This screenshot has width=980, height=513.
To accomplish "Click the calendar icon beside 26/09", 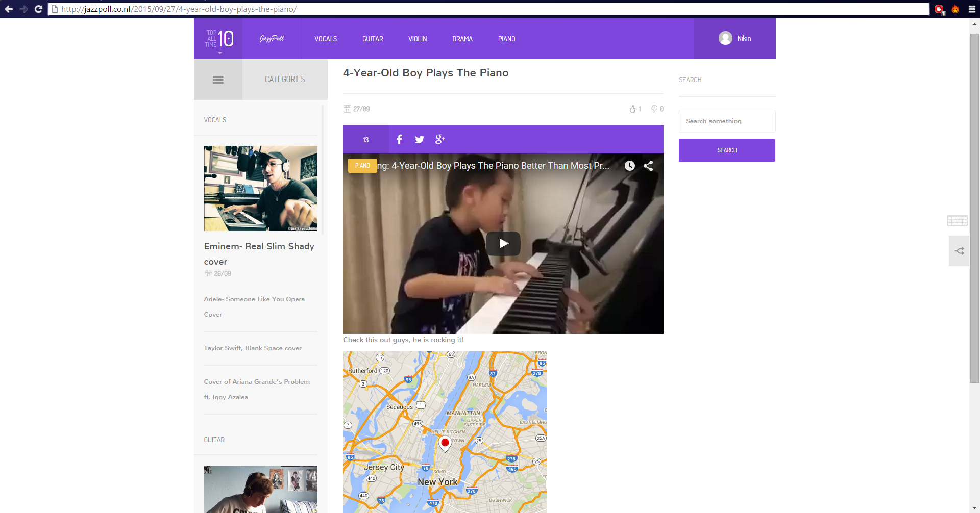I will pyautogui.click(x=208, y=273).
